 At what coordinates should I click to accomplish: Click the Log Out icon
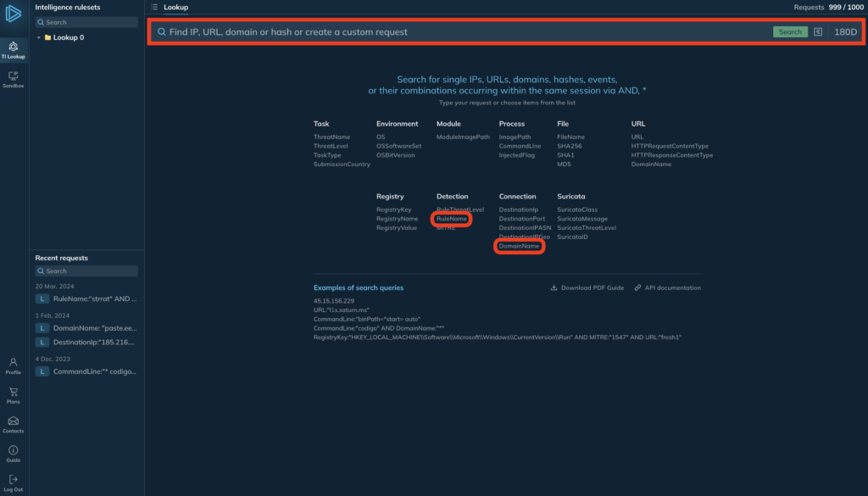[x=14, y=482]
